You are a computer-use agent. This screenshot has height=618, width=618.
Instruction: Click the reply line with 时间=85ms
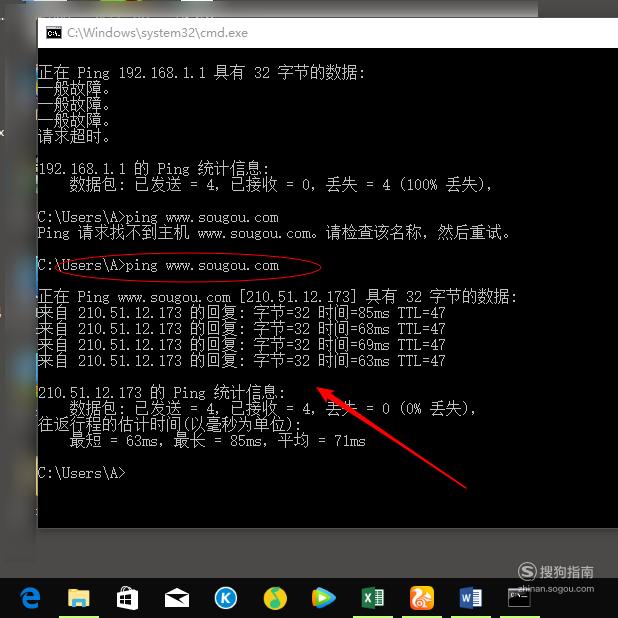[241, 313]
